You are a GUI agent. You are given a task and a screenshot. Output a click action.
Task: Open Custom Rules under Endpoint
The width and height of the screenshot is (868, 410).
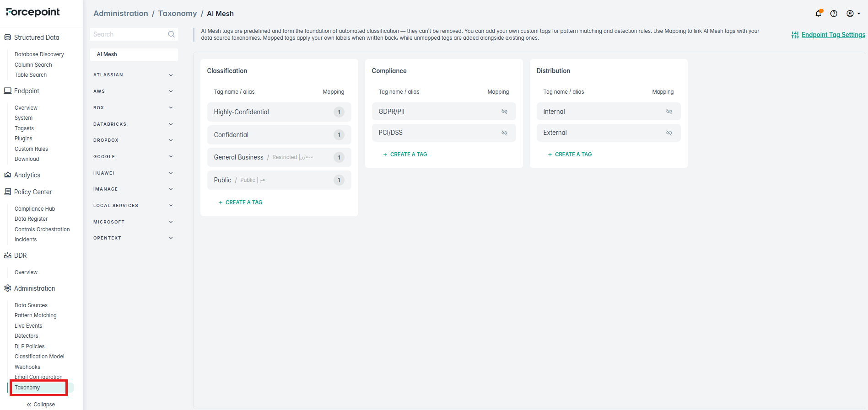click(31, 149)
